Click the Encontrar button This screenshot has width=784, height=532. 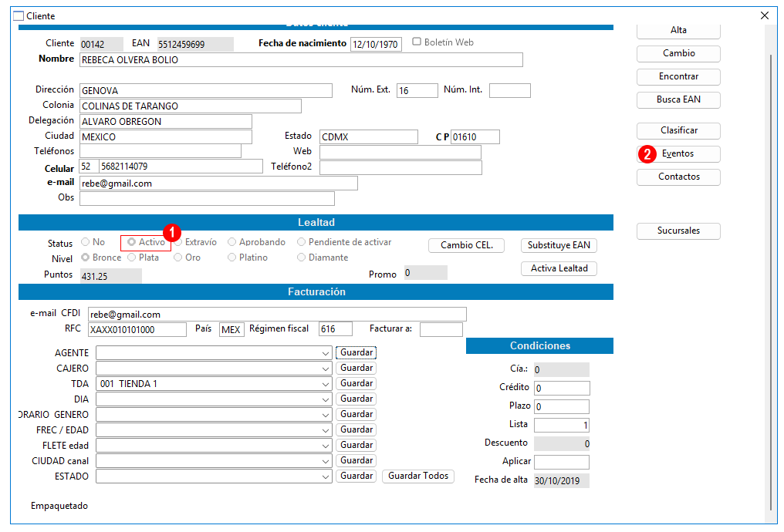click(x=678, y=76)
